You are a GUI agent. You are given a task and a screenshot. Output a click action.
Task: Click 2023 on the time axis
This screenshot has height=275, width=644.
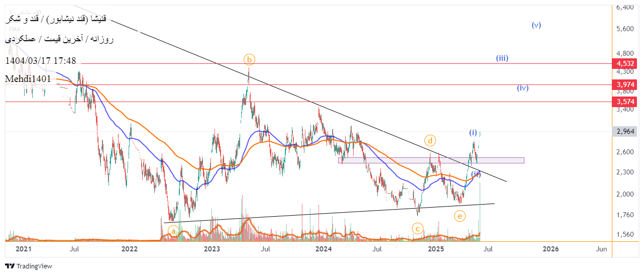tap(212, 249)
